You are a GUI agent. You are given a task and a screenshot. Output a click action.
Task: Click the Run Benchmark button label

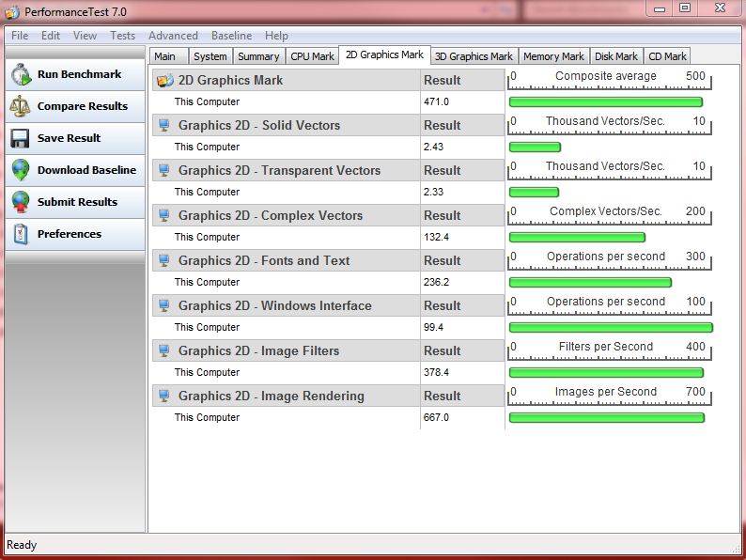coord(80,74)
